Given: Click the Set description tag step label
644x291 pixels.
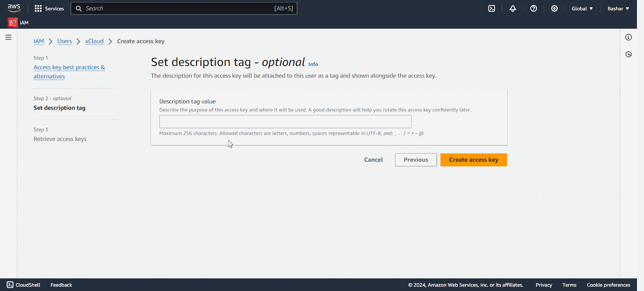Looking at the screenshot, I should pyautogui.click(x=60, y=108).
